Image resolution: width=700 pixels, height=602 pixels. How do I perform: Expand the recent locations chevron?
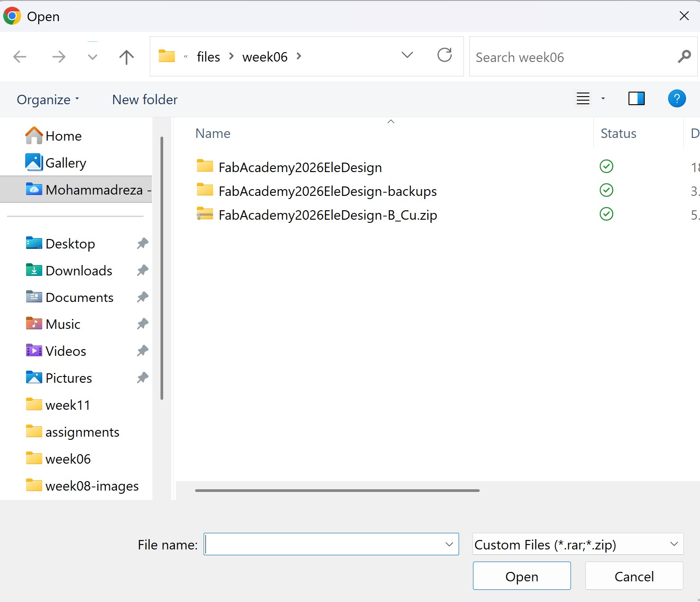[x=93, y=57]
